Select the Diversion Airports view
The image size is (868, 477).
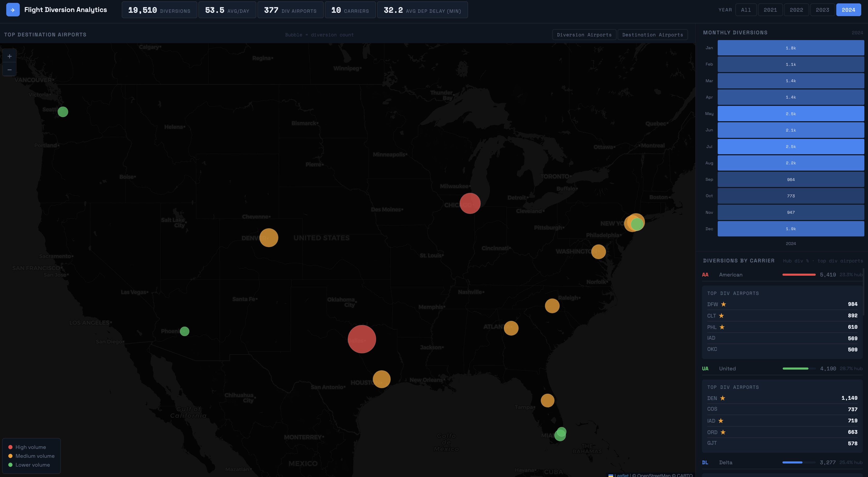[584, 35]
